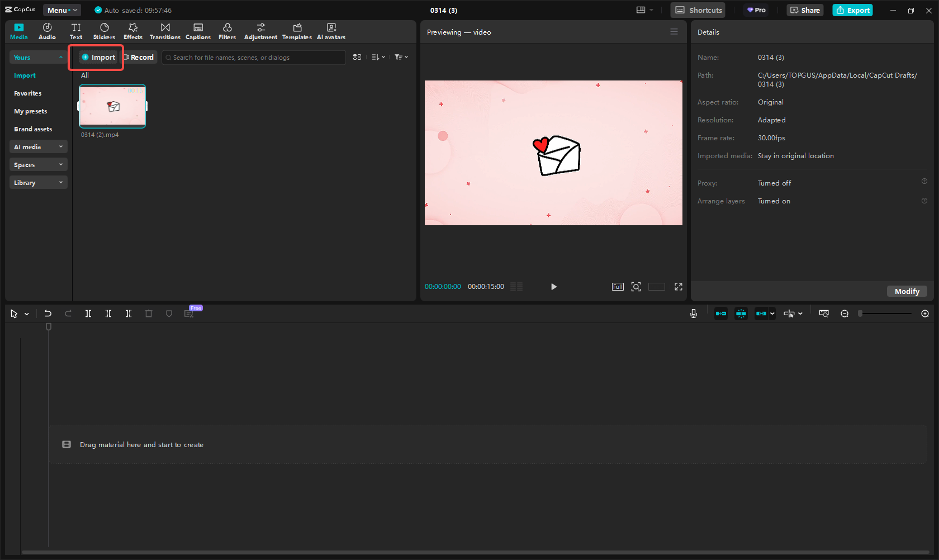
Task: Collapse the Yours section
Action: [x=38, y=58]
